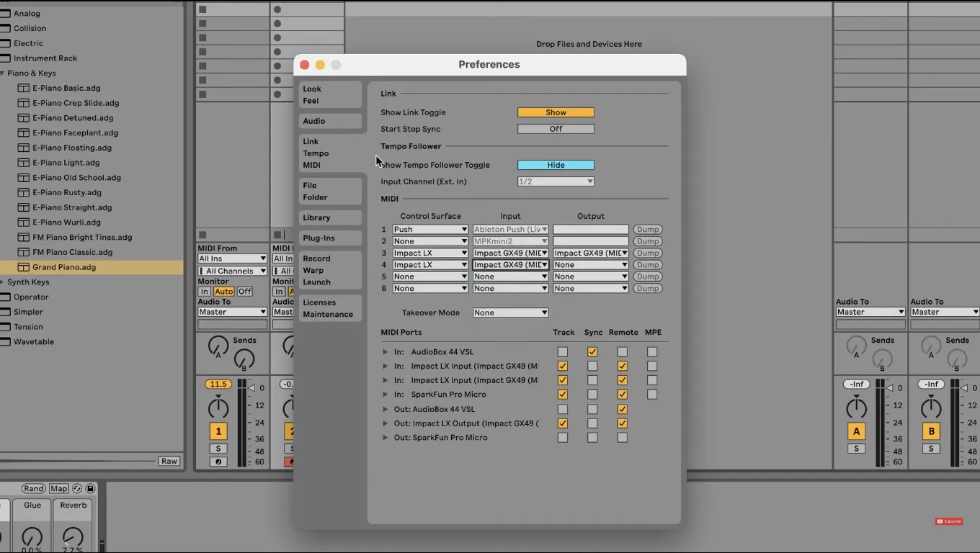Solo Track 1 with S button
The image size is (980, 553).
[x=218, y=449]
